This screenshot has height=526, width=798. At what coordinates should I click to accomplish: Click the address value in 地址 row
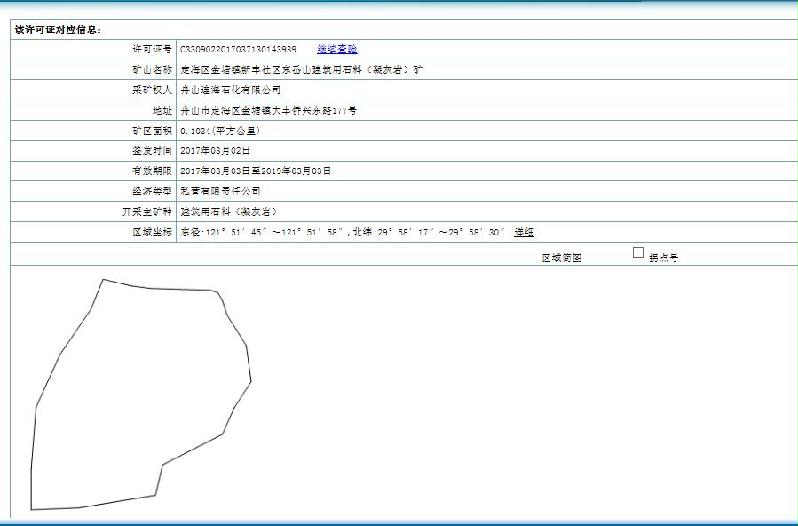point(267,111)
